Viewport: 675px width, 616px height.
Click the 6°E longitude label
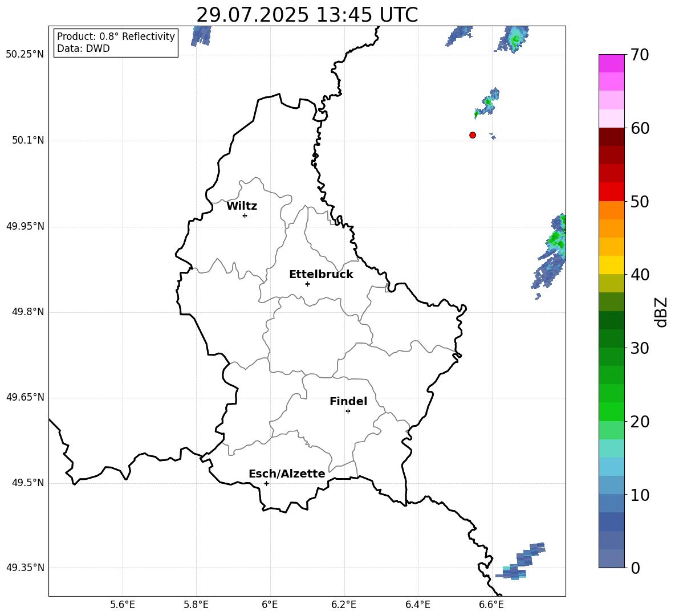pos(270,605)
